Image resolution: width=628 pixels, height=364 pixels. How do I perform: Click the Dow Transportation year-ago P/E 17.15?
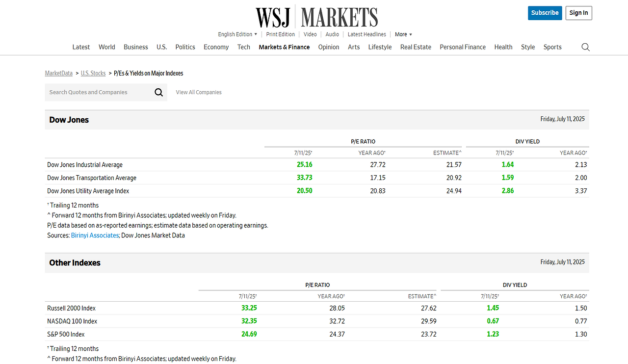(x=378, y=178)
